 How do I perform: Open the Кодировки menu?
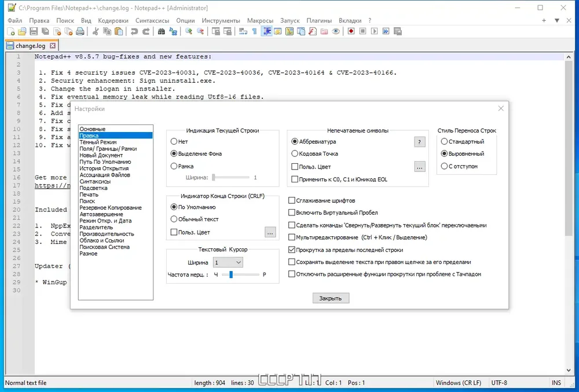click(113, 21)
